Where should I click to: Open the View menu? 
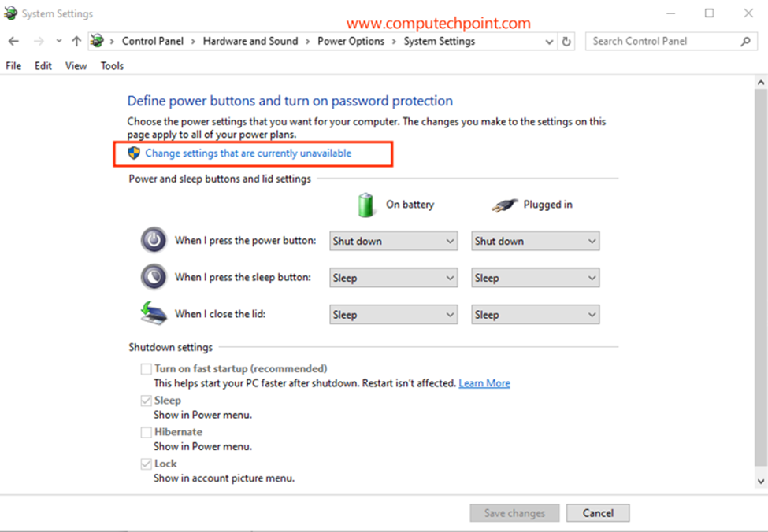pos(76,65)
